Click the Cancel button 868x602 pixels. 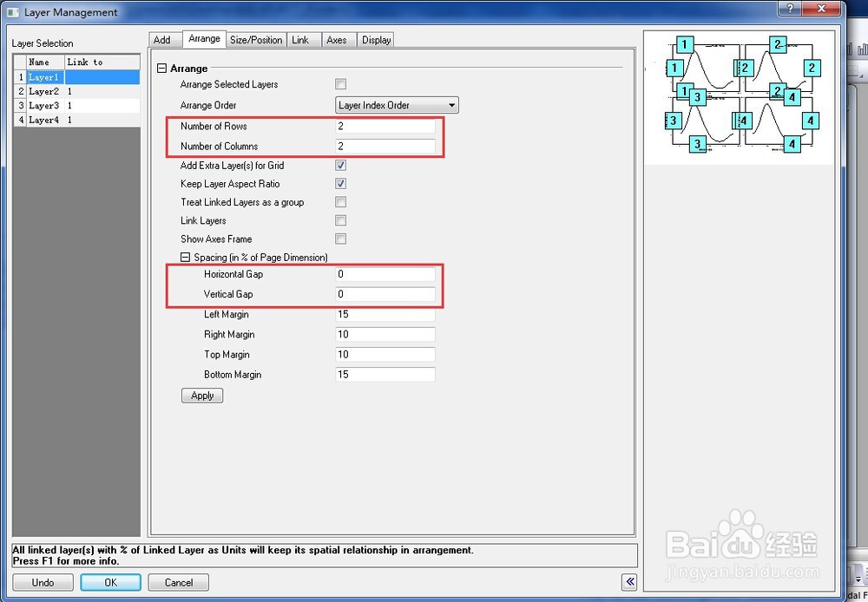click(178, 583)
